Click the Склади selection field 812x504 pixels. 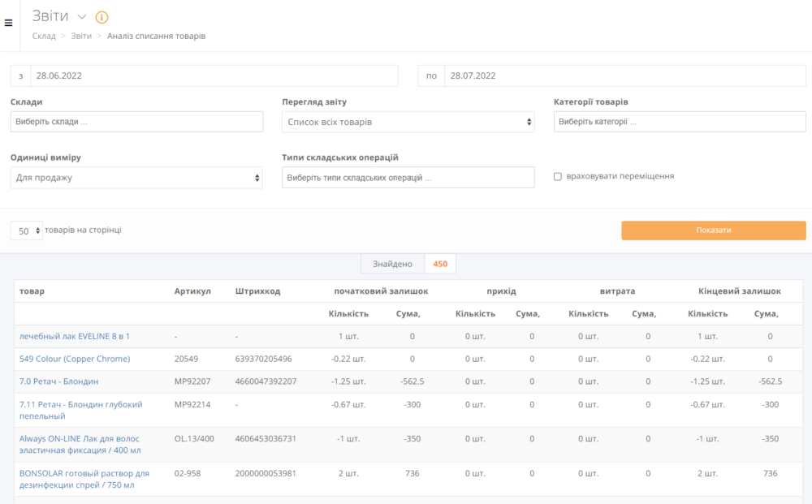pyautogui.click(x=136, y=122)
